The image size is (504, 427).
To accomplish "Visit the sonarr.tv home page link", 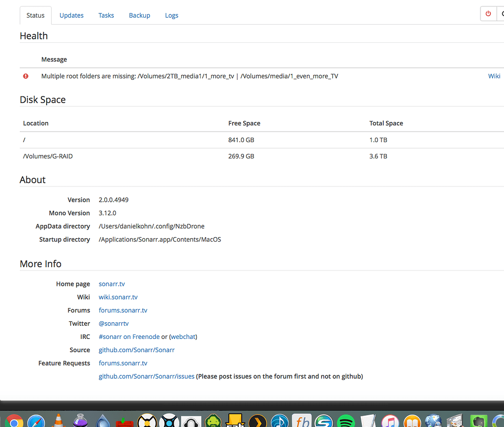I will pos(112,284).
